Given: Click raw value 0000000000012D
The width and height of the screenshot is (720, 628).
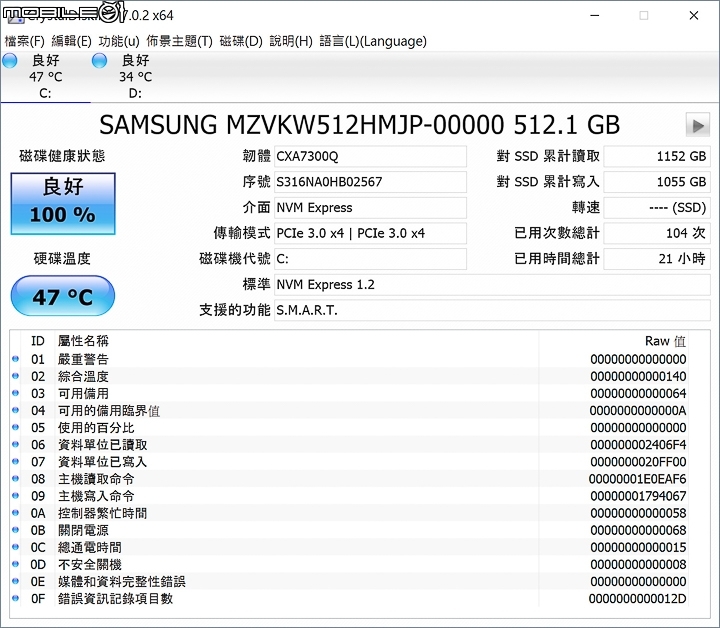Looking at the screenshot, I should point(638,599).
